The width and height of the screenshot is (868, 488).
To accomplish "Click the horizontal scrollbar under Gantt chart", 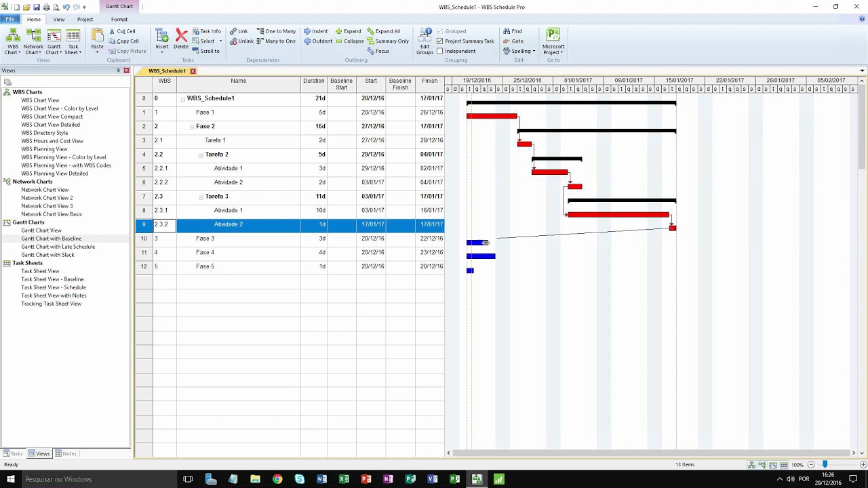I will [651, 453].
